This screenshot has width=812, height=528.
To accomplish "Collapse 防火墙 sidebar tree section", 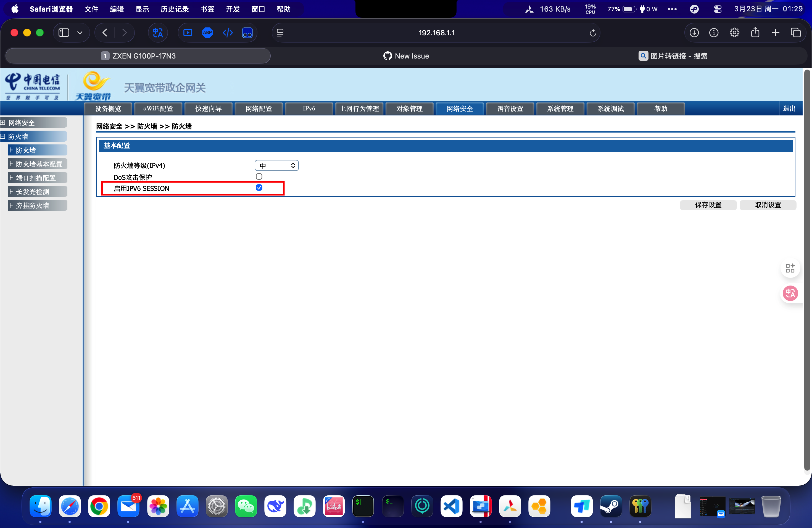I will click(3, 136).
